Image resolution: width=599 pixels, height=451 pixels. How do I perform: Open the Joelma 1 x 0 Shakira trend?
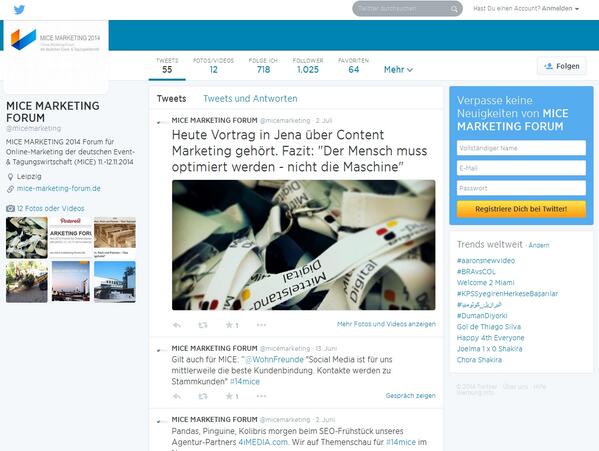[x=489, y=349]
